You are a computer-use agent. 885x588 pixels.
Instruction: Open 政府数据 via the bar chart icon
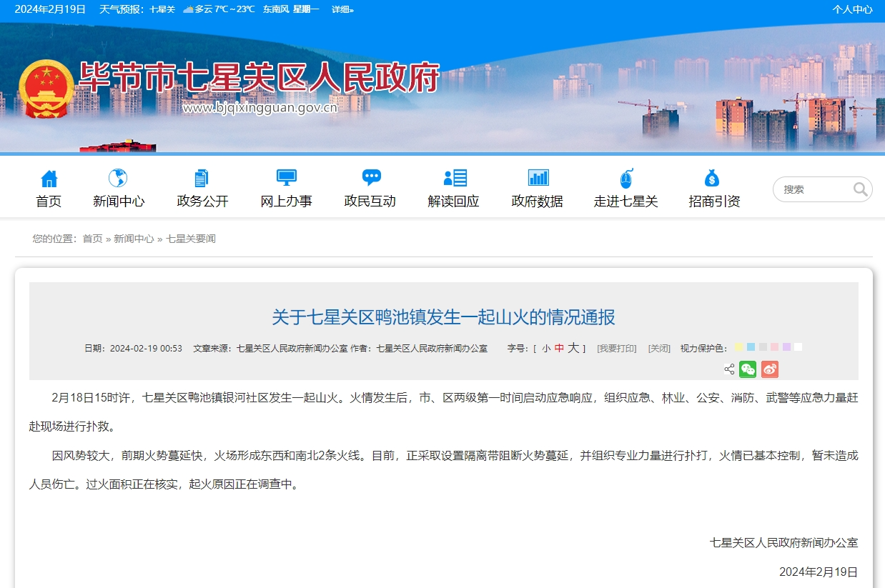click(x=538, y=176)
